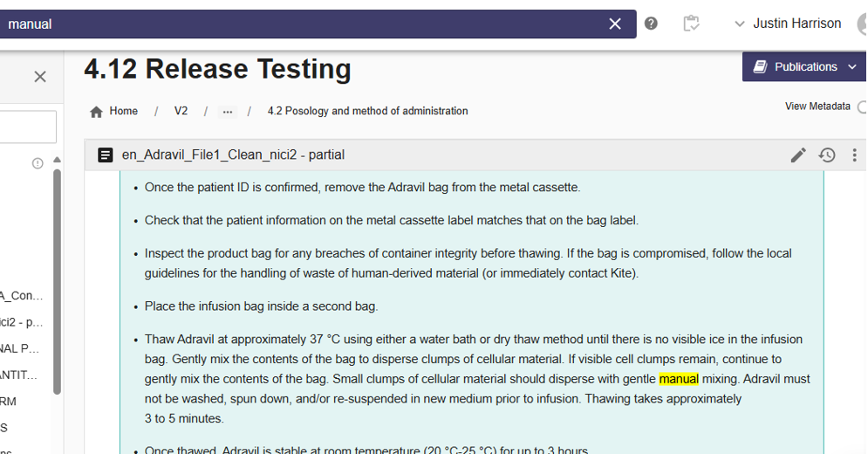Viewport: 868px width, 454px height.
Task: Close the left sidebar panel
Action: (x=40, y=77)
